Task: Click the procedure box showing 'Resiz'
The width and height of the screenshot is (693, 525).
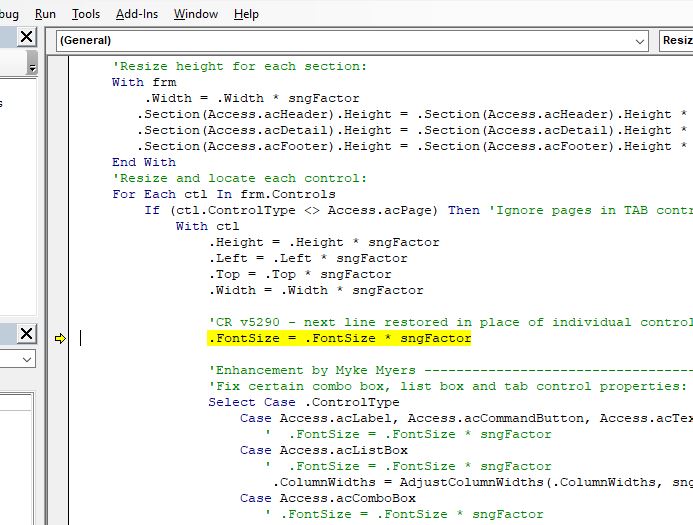Action: coord(676,41)
